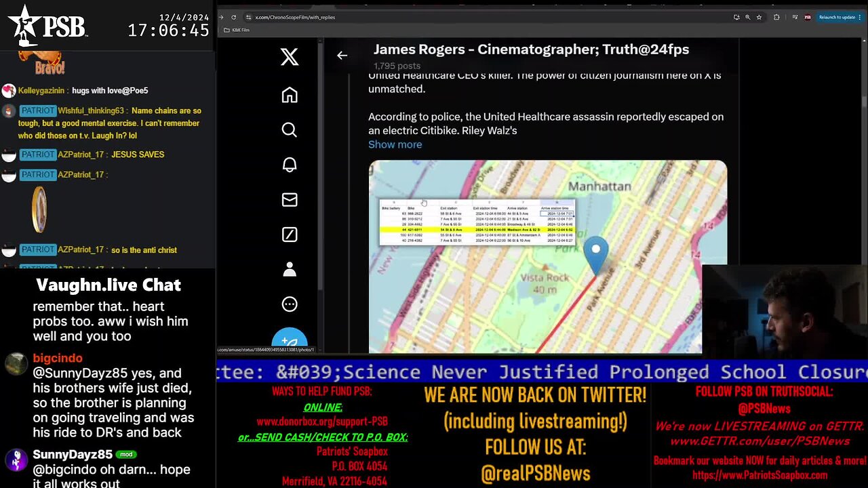The width and height of the screenshot is (868, 488).
Task: Click GETTR.com/user/PSBNews link
Action: tap(759, 441)
